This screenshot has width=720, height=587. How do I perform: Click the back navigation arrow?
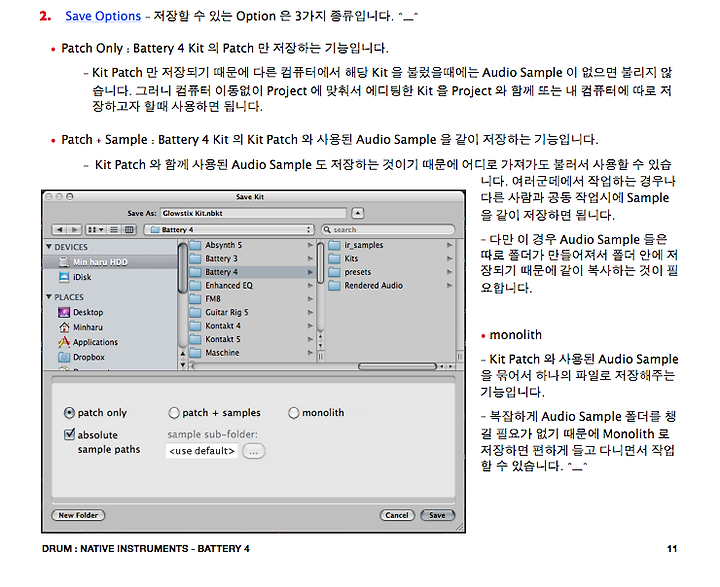point(59,229)
